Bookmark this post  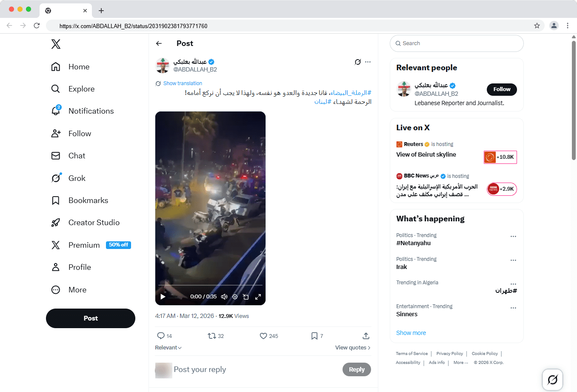coord(314,336)
